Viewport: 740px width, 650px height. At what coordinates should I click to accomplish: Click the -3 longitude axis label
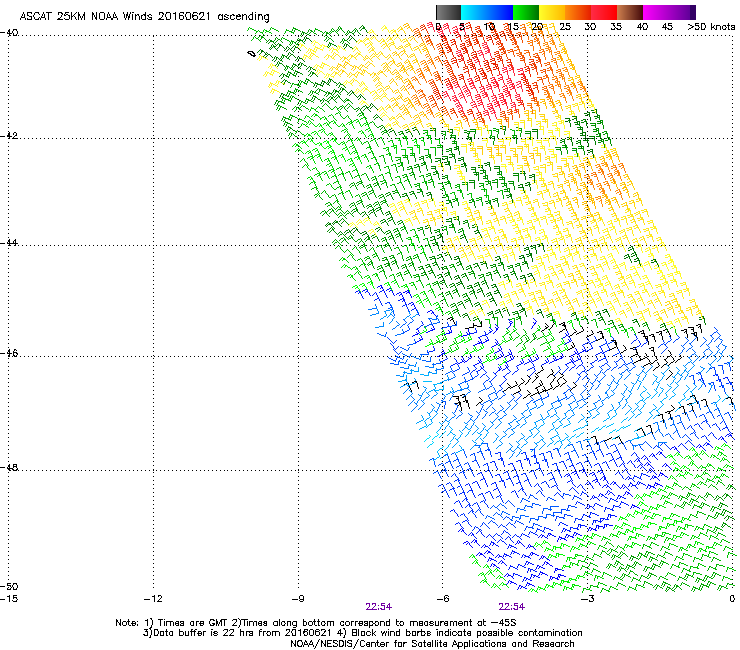[x=587, y=599]
